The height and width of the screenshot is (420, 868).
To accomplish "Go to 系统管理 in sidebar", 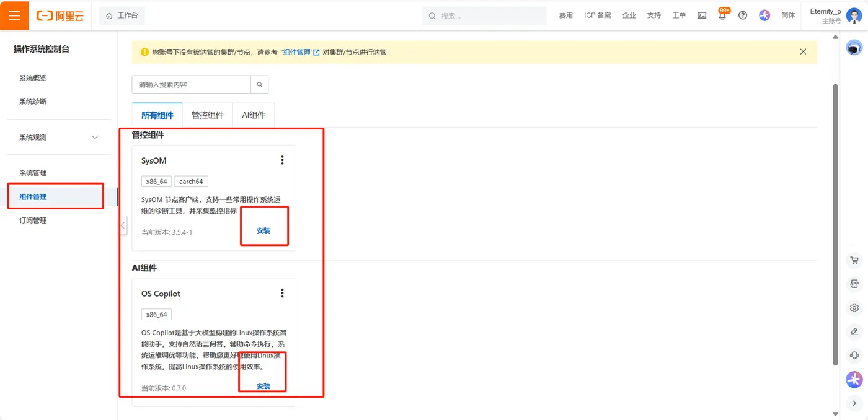I will [33, 173].
